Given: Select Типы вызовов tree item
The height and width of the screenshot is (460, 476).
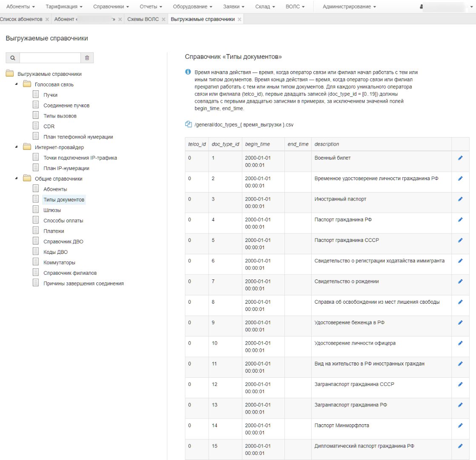Looking at the screenshot, I should click(x=60, y=116).
